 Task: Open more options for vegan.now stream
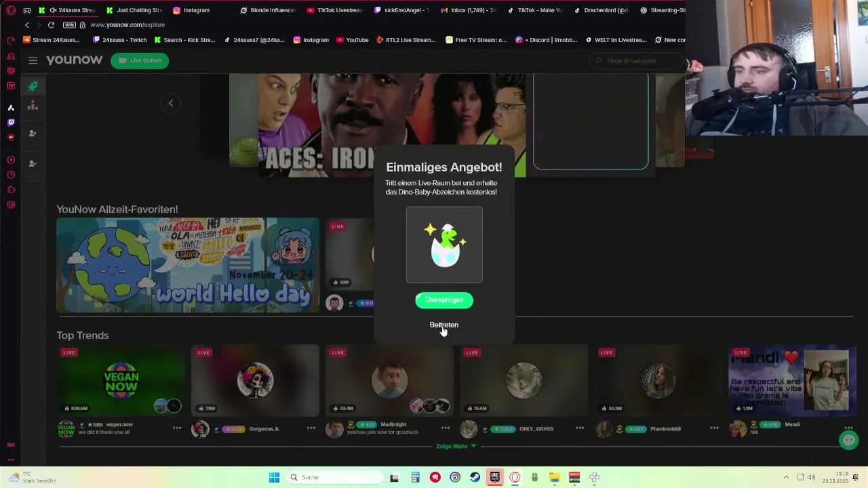coord(177,428)
